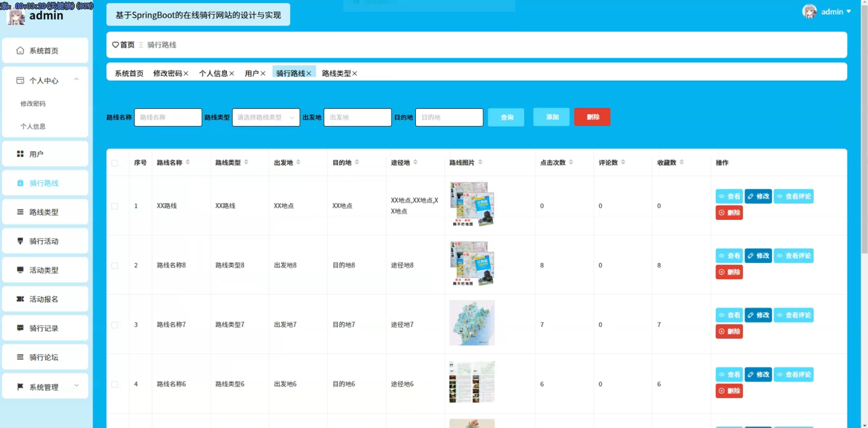This screenshot has width=868, height=428.
Task: Click the 系统管理 flag icon
Action: pos(20,387)
